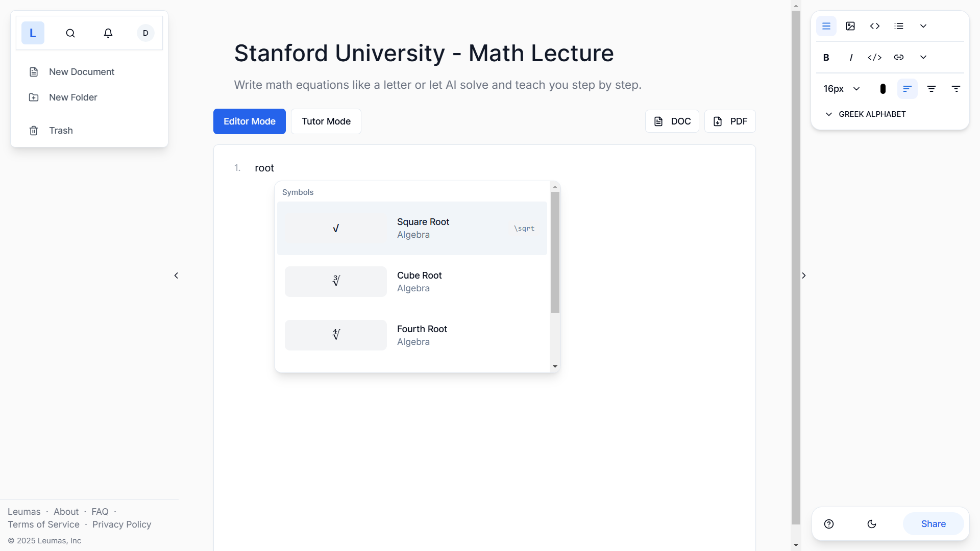Select the paragraph text block icon

pyautogui.click(x=826, y=26)
